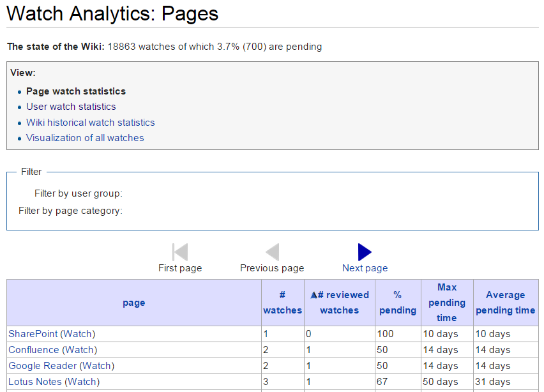Viewport: 544px width, 392px height.
Task: Click watches count '3' in Lotus Notes row
Action: click(266, 382)
